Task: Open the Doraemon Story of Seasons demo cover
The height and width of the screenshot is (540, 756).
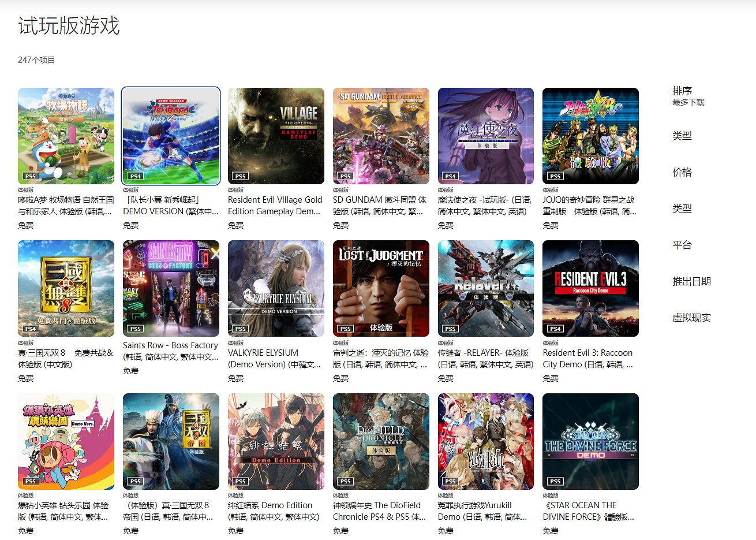Action: click(66, 136)
